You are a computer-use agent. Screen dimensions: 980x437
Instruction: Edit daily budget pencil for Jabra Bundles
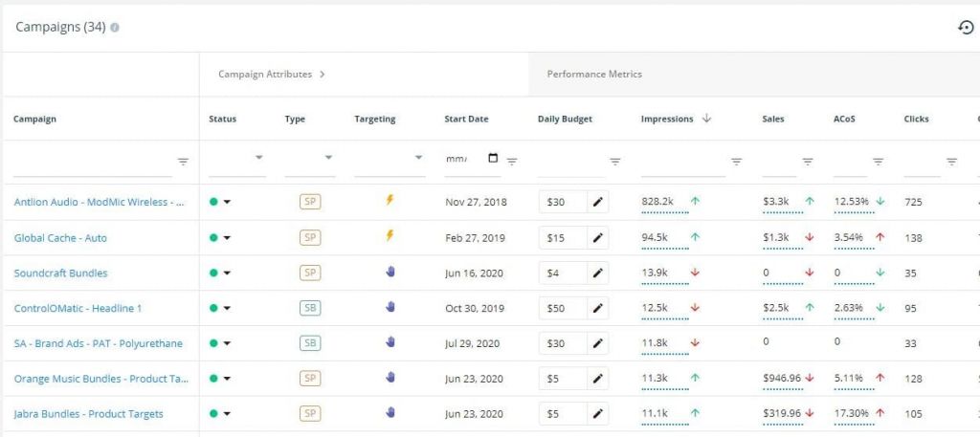(x=597, y=413)
